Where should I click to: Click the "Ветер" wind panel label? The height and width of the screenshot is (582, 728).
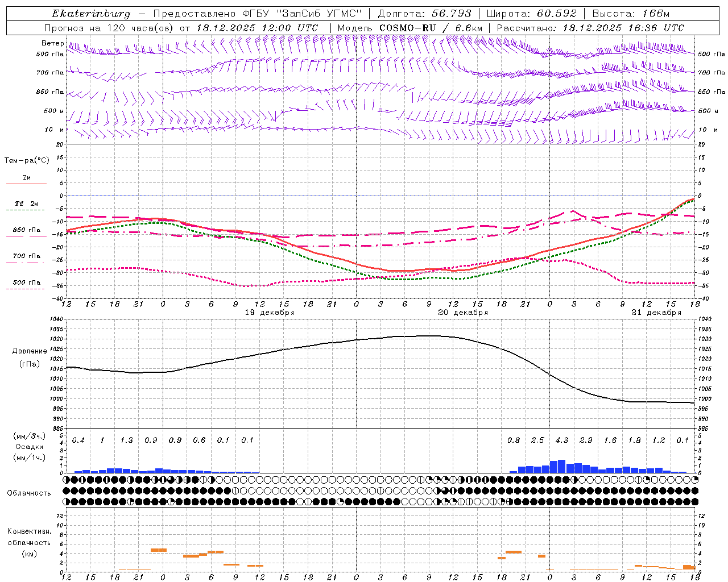click(52, 43)
